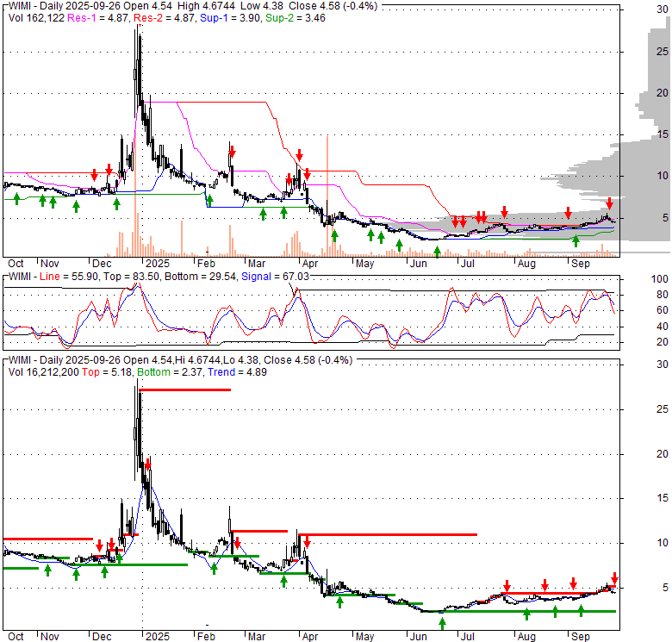Click latest red arrow in September, bottom chart
The image size is (672, 642).
614,577
